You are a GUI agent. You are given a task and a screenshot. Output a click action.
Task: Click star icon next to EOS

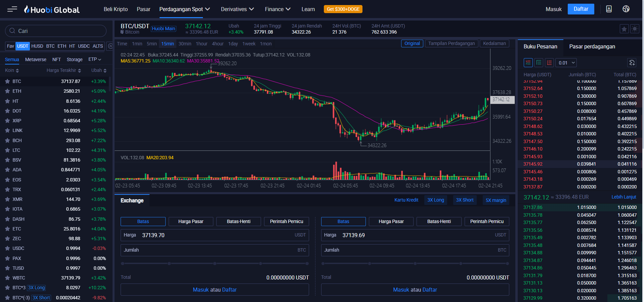pyautogui.click(x=7, y=180)
